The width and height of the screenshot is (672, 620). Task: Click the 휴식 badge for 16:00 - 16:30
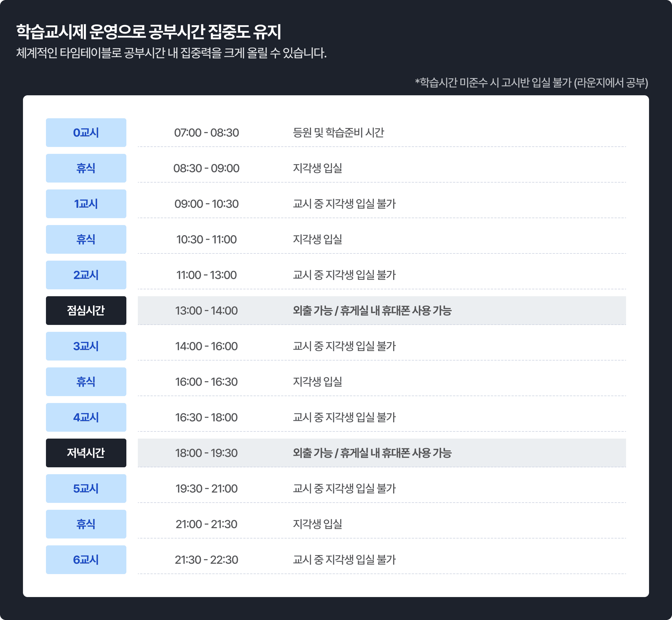pyautogui.click(x=86, y=381)
